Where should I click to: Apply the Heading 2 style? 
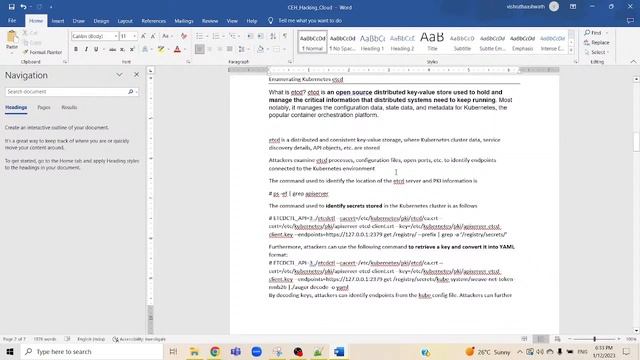(x=402, y=42)
